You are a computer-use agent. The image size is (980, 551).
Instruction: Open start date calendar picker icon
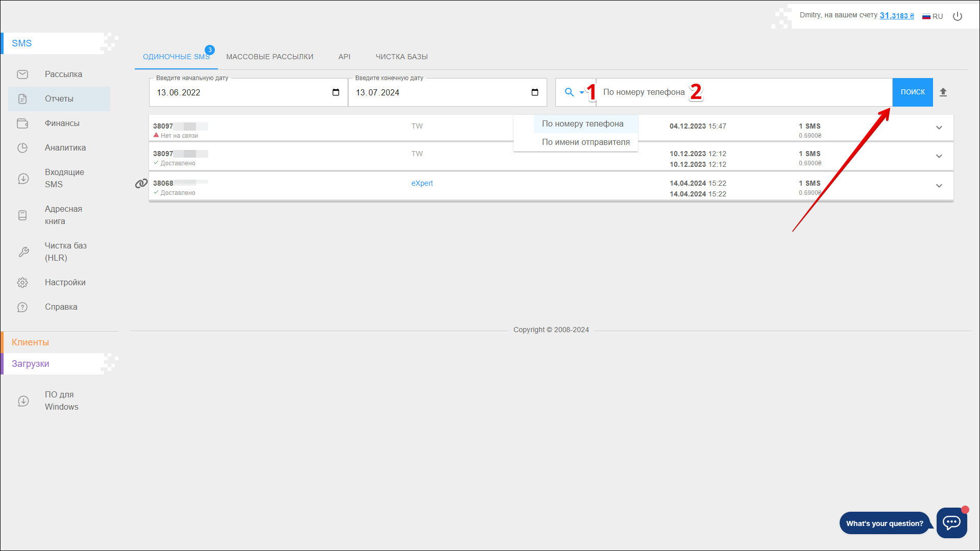pyautogui.click(x=336, y=92)
